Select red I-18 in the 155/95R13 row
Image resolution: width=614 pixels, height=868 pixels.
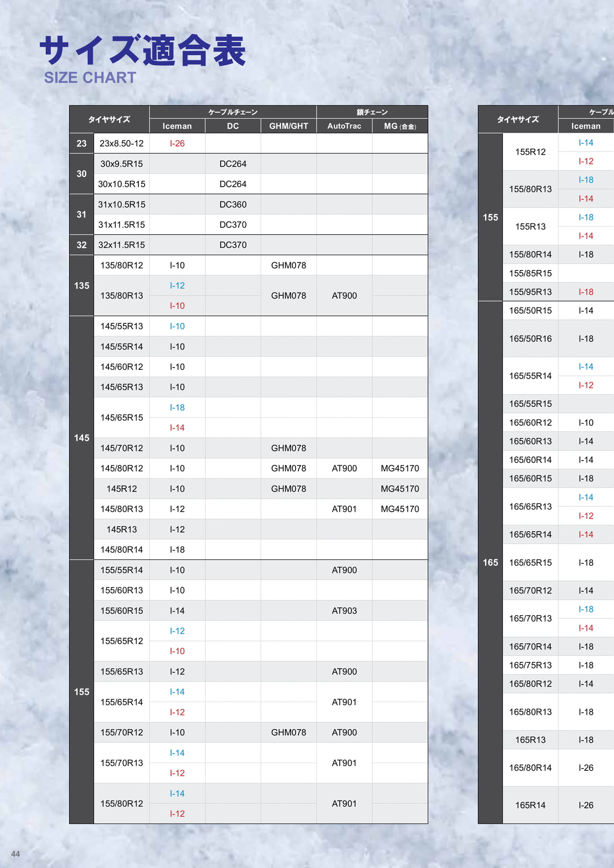click(586, 292)
